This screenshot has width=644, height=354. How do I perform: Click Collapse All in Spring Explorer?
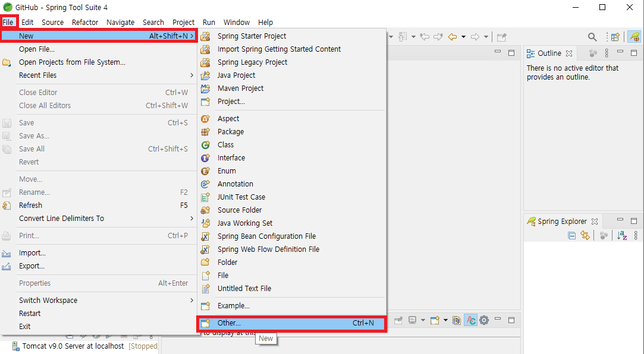click(x=571, y=235)
